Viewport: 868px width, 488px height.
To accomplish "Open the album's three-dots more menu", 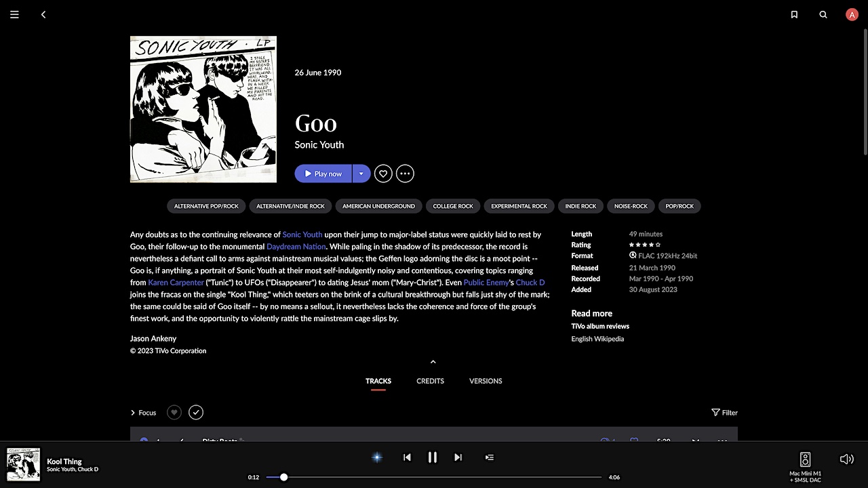I will [405, 174].
